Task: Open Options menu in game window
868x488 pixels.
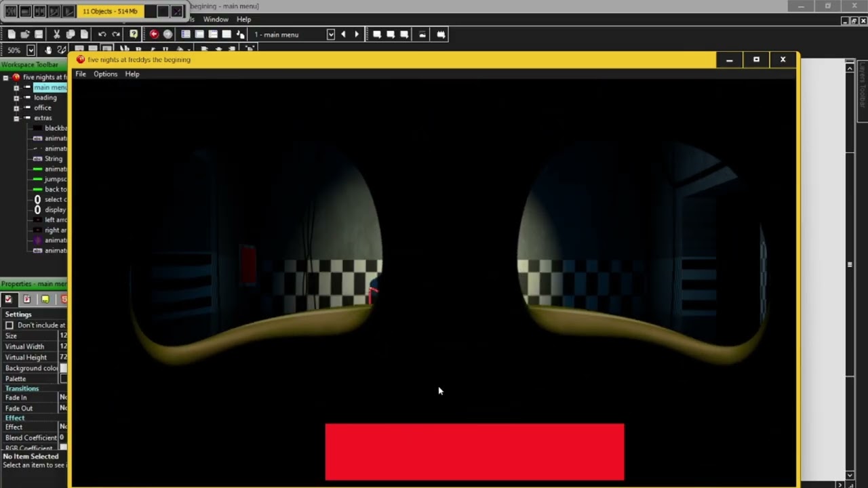Action: click(105, 74)
